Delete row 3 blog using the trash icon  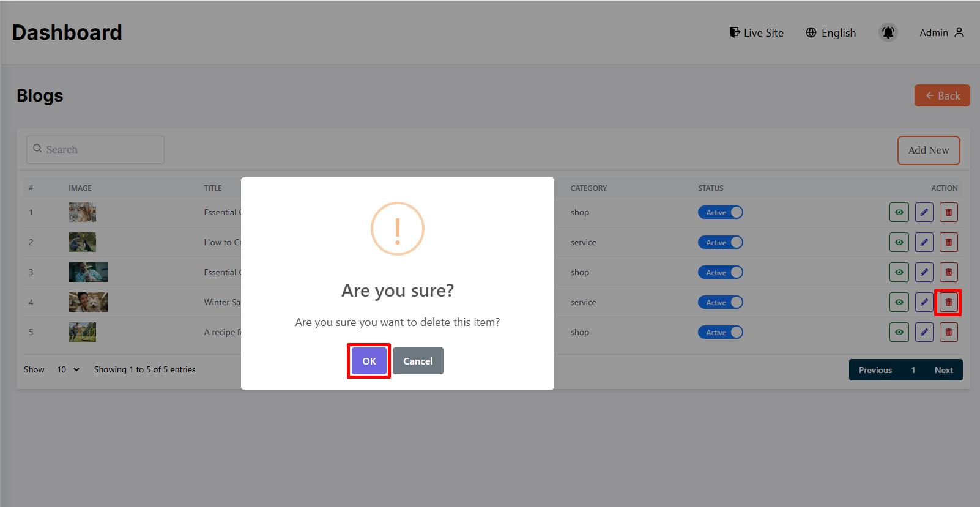(948, 272)
